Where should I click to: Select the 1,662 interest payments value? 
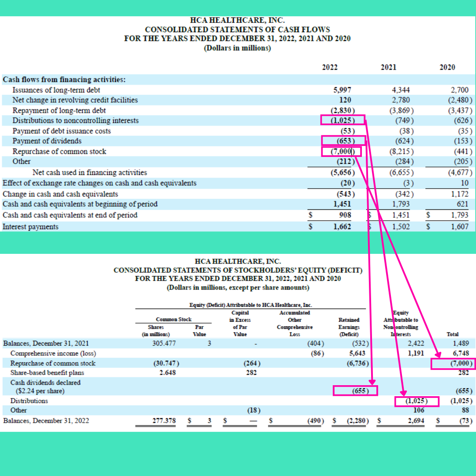click(x=342, y=227)
